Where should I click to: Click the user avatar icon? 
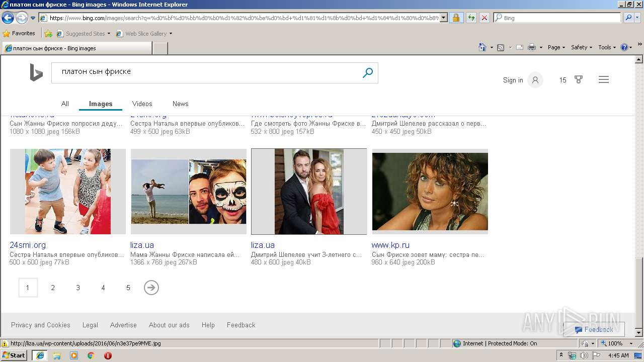[535, 80]
